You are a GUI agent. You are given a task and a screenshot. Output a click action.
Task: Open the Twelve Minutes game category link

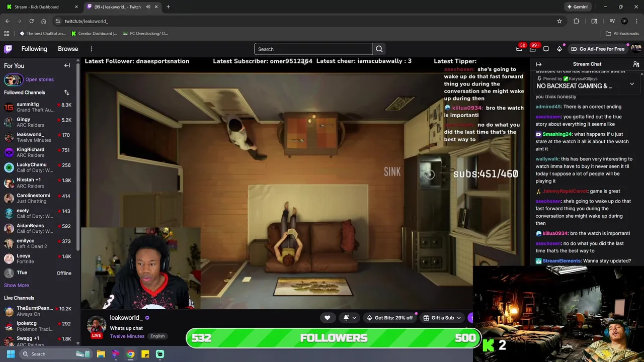tap(127, 336)
